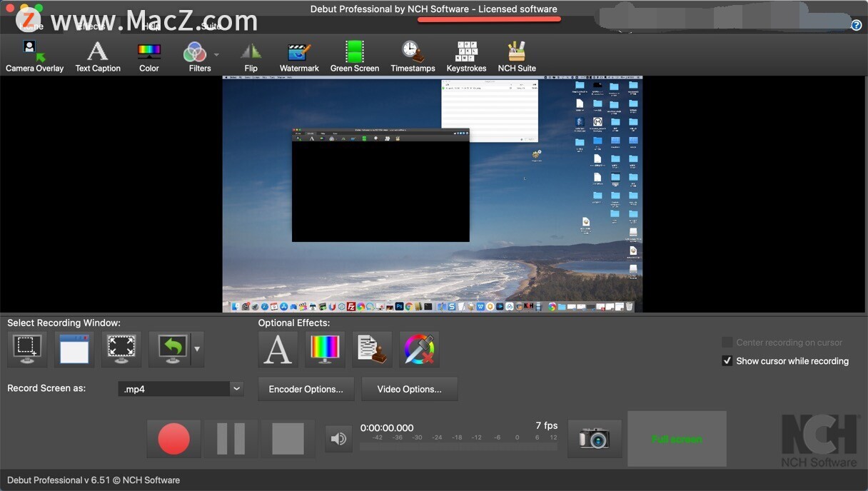The image size is (868, 491).
Task: Click the Debut Professional v 6.51 status text
Action: [94, 480]
